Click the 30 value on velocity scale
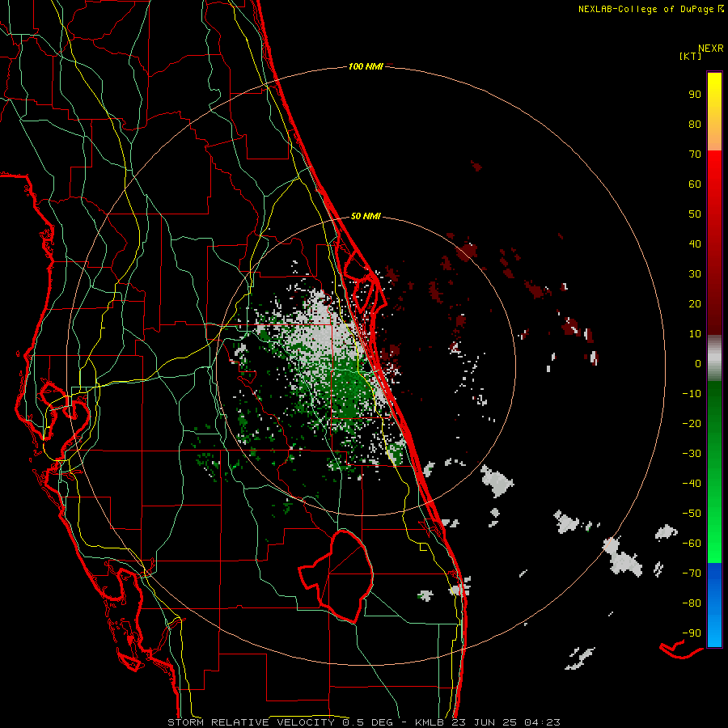This screenshot has height=728, width=728. [x=695, y=273]
